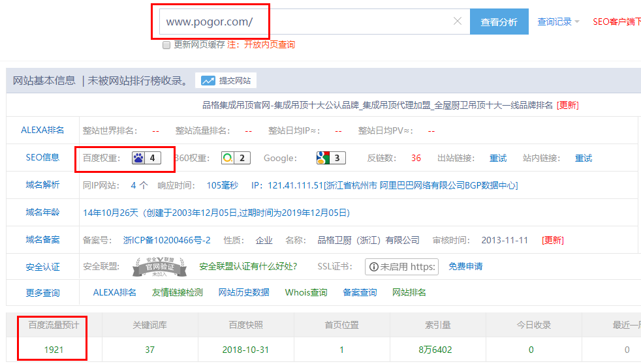Click 安全联盟认证有什么好处? link

tap(248, 266)
